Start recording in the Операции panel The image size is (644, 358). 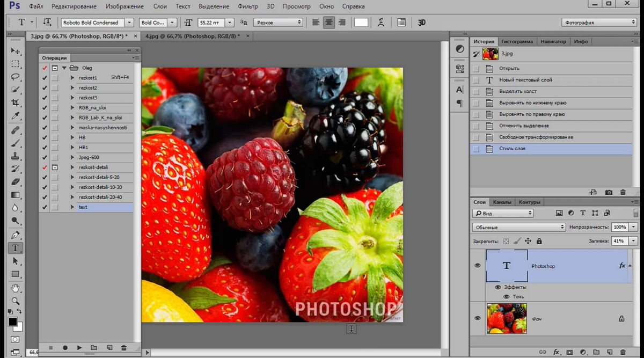pos(65,348)
